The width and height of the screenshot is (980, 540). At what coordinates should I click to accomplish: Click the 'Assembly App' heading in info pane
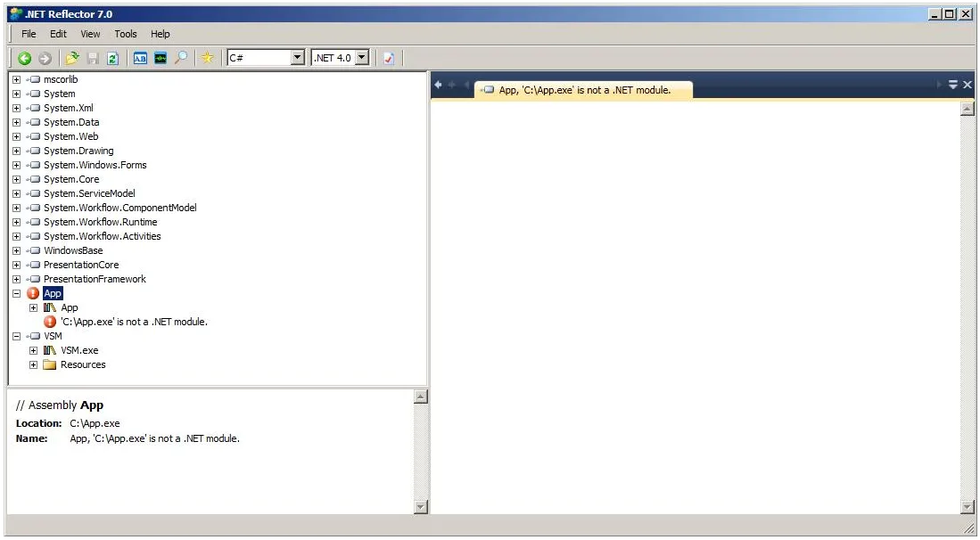coord(60,405)
